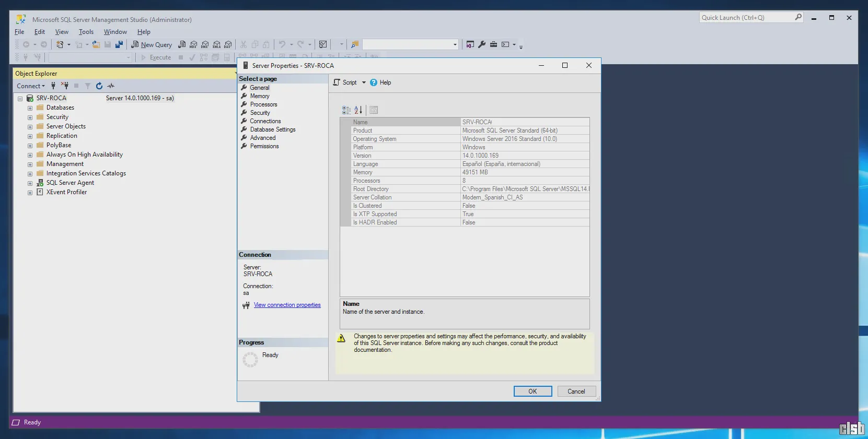Open the Database Engine Query icon
The height and width of the screenshot is (439, 868).
click(182, 44)
